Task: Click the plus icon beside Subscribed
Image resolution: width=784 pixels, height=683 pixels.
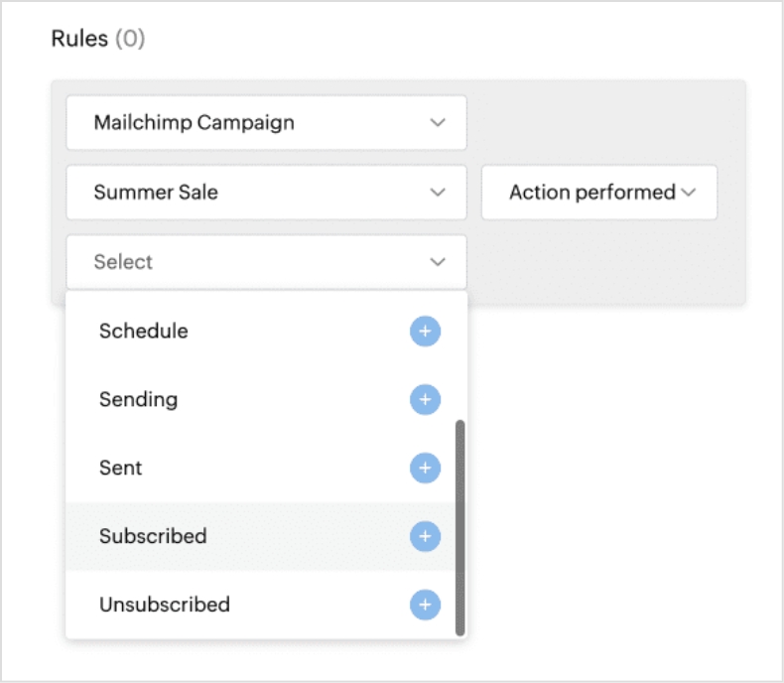Action: click(425, 537)
